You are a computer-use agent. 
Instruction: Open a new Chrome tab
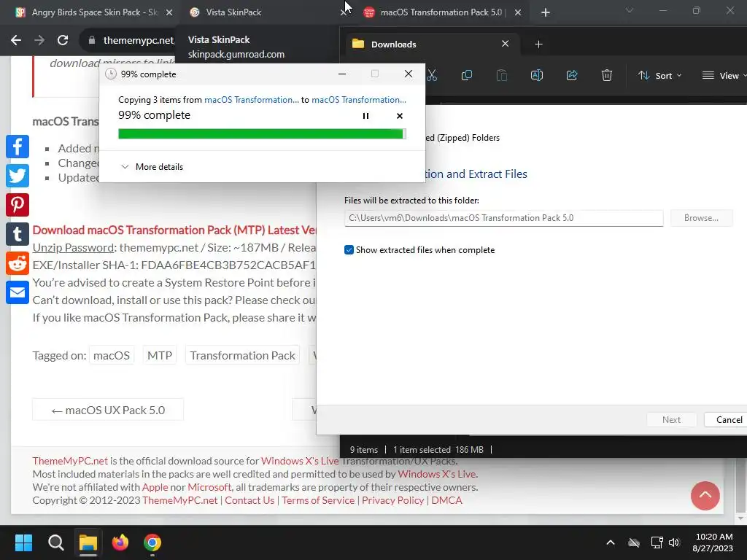[546, 12]
